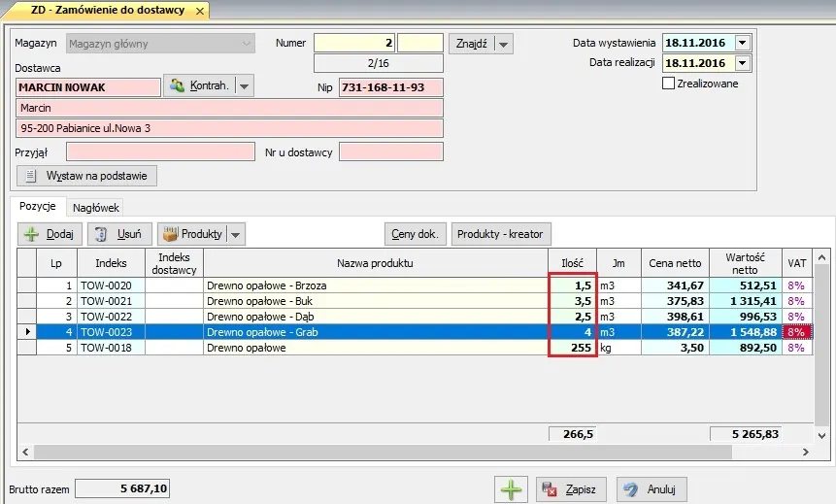The height and width of the screenshot is (504, 836).
Task: Click the Ilość column header
Action: pos(572,263)
